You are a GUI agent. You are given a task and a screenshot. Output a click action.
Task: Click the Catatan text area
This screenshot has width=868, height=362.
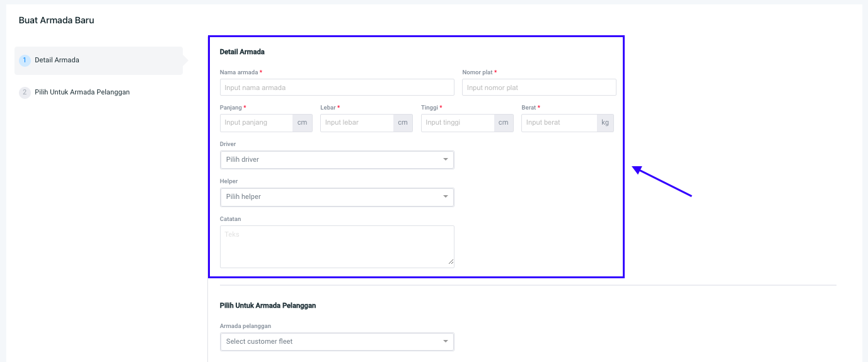(x=337, y=246)
